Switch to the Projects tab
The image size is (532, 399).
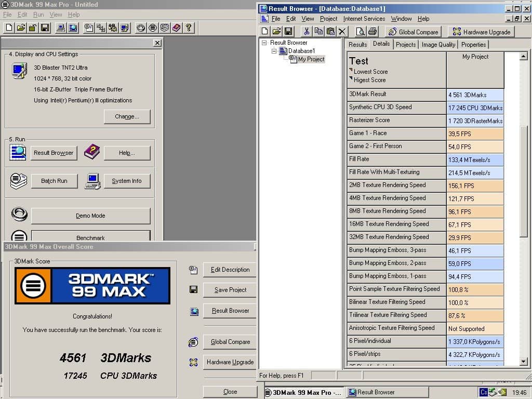(406, 45)
